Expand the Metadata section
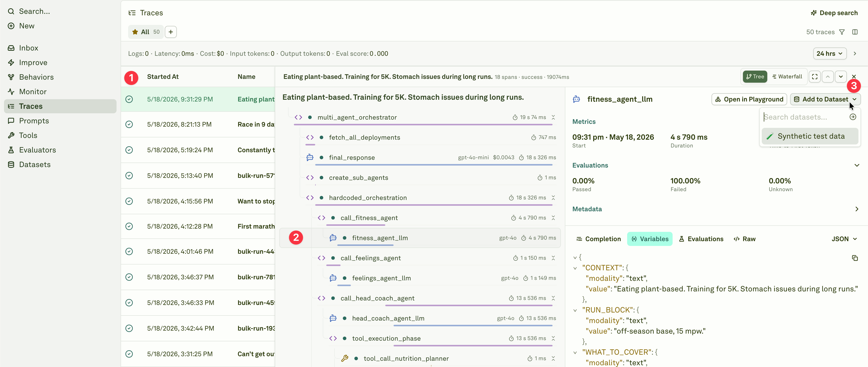This screenshot has height=367, width=868. tap(857, 209)
